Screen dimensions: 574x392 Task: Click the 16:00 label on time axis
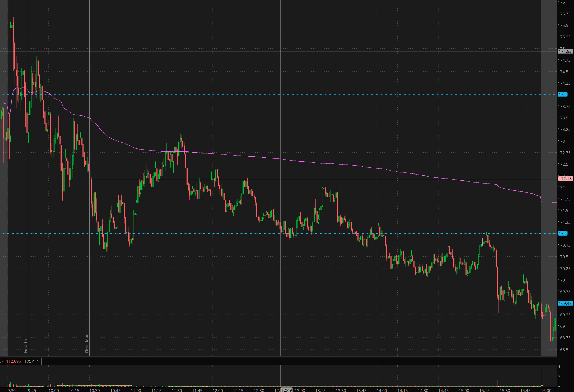pyautogui.click(x=546, y=390)
